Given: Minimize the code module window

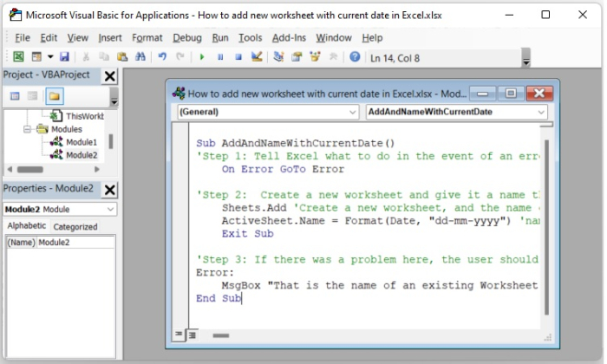Looking at the screenshot, I should [x=482, y=94].
